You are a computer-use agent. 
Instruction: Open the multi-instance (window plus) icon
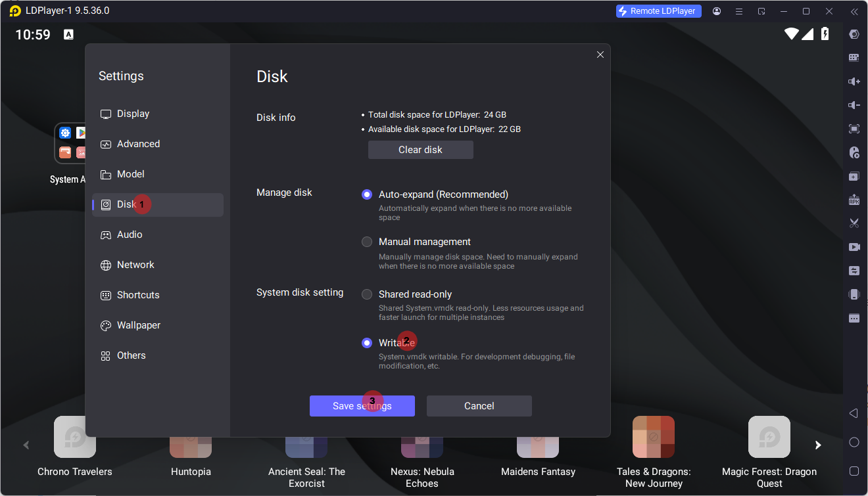[854, 176]
